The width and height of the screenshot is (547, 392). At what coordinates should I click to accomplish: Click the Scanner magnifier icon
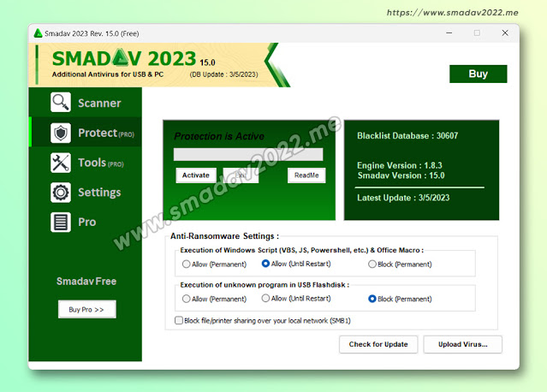click(61, 102)
